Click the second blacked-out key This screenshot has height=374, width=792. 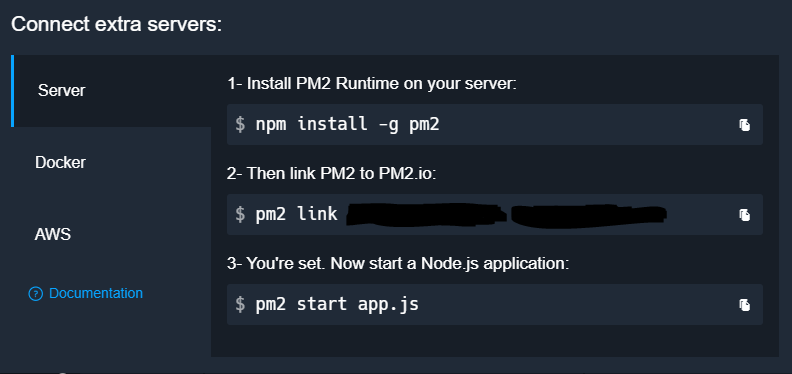coord(588,215)
